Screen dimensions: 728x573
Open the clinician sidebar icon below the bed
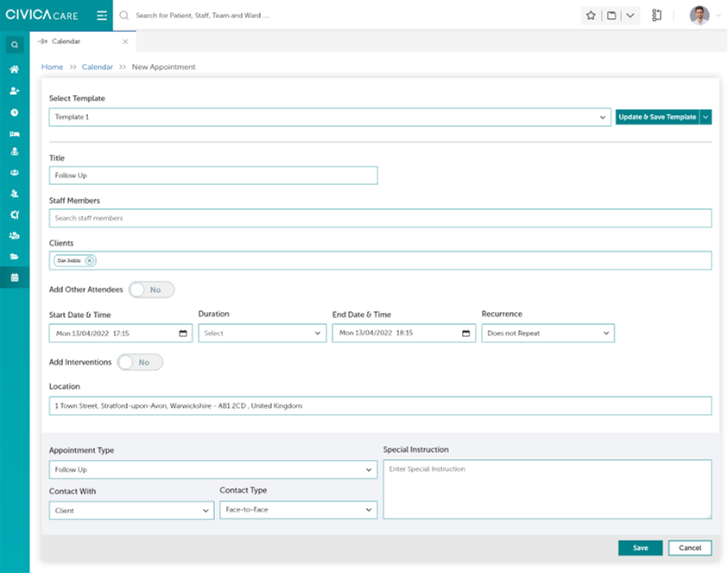(x=15, y=151)
